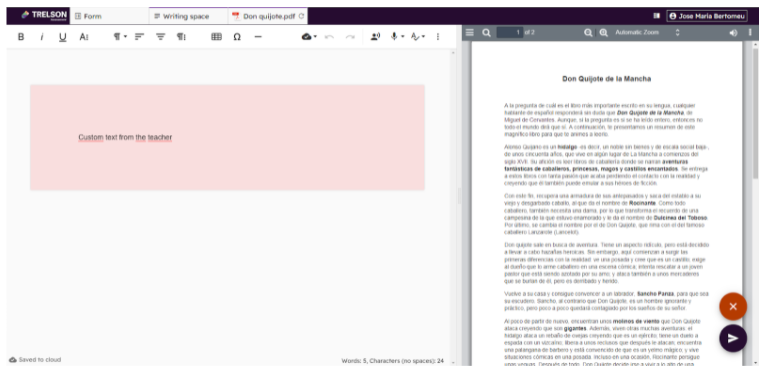Screen dimensions: 759x368
Task: Toggle bold formatting in writing toolbar
Action: click(x=21, y=37)
